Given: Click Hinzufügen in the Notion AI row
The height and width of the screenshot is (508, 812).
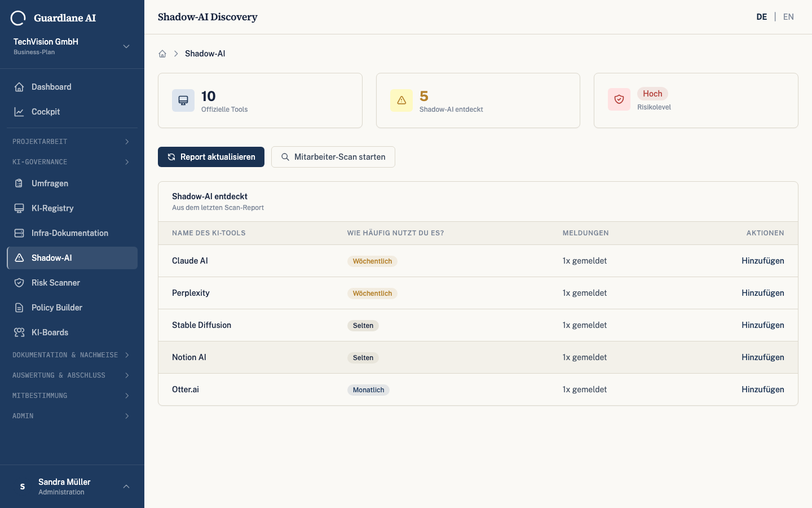Looking at the screenshot, I should pyautogui.click(x=763, y=357).
